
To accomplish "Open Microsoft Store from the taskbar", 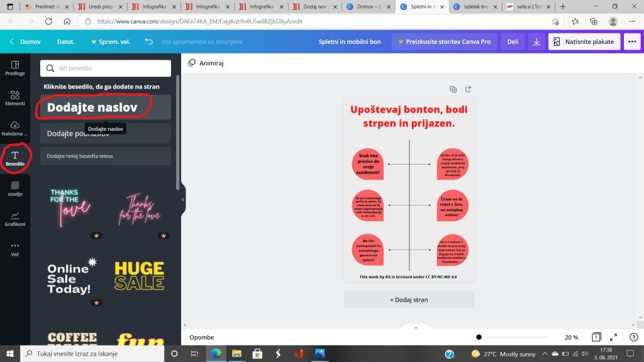I will pos(257,353).
